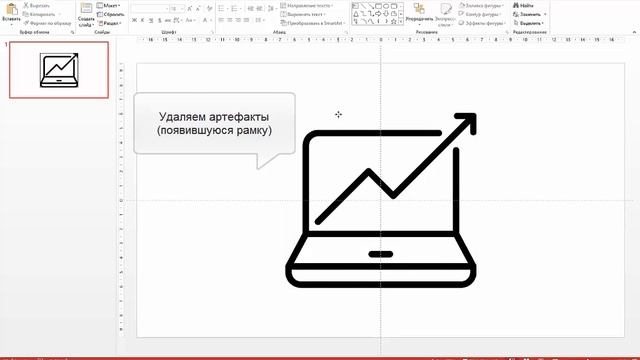Viewport: 640px width, 360px height.
Task: Click the clear formatting icon
Action: tap(209, 9)
